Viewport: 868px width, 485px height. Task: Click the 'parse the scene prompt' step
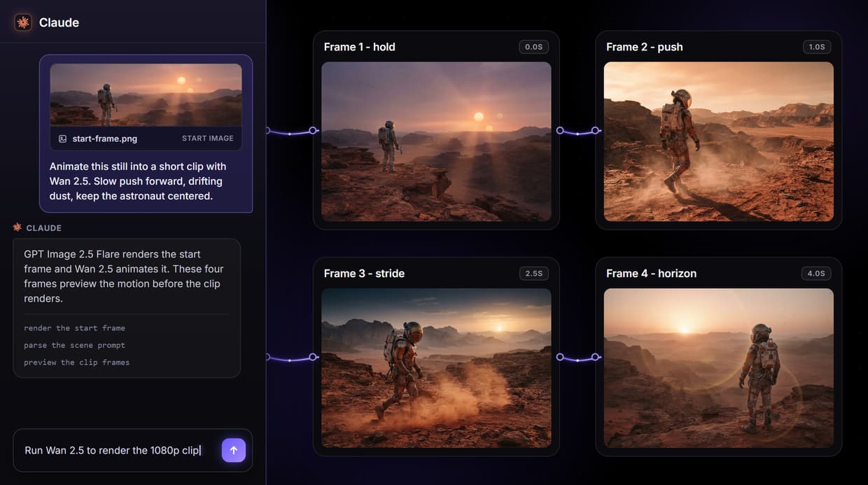point(75,345)
